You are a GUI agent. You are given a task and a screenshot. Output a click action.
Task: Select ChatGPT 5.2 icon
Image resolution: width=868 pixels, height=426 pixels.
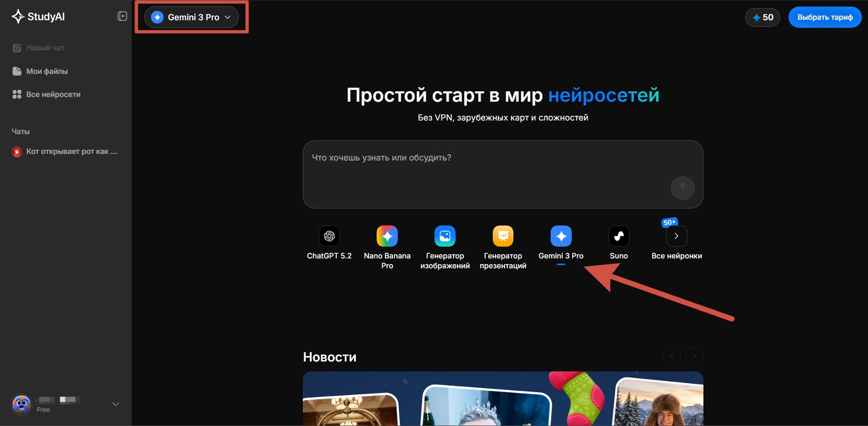tap(329, 236)
